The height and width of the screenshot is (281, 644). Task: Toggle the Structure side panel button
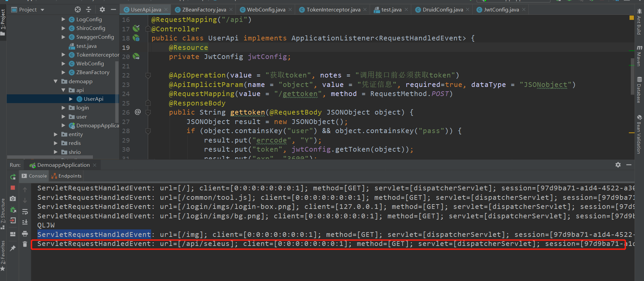[x=3, y=214]
